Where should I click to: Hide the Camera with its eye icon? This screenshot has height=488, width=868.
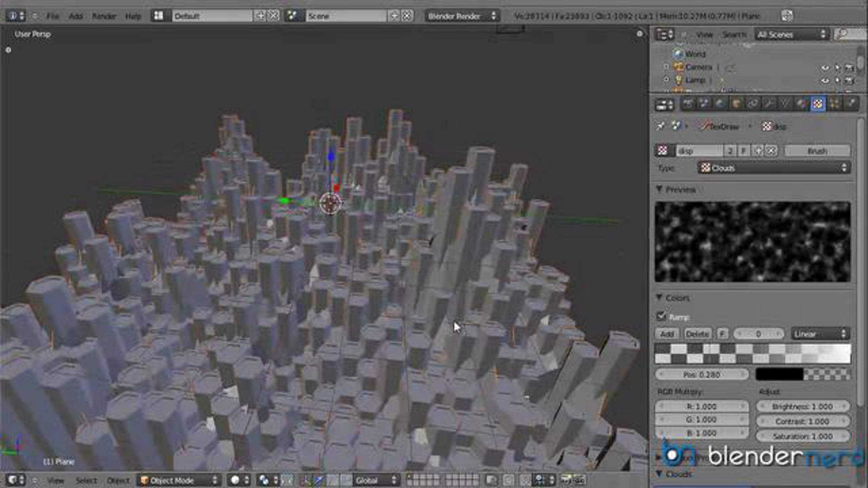825,68
